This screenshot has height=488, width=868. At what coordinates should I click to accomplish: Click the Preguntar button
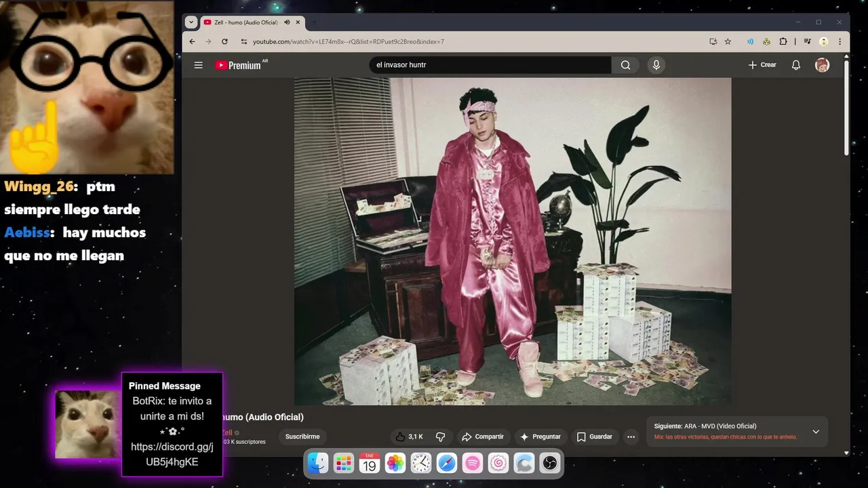(540, 437)
